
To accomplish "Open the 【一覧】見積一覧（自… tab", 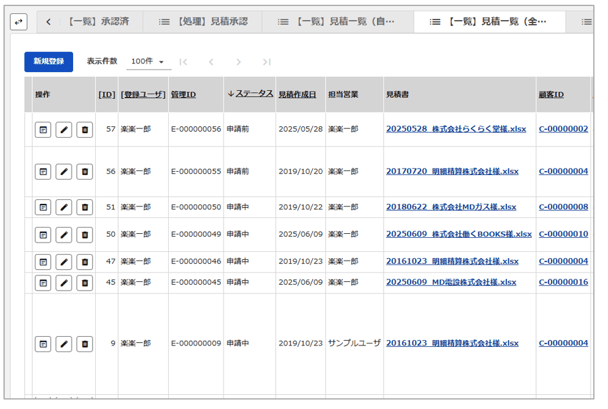I will coord(337,22).
